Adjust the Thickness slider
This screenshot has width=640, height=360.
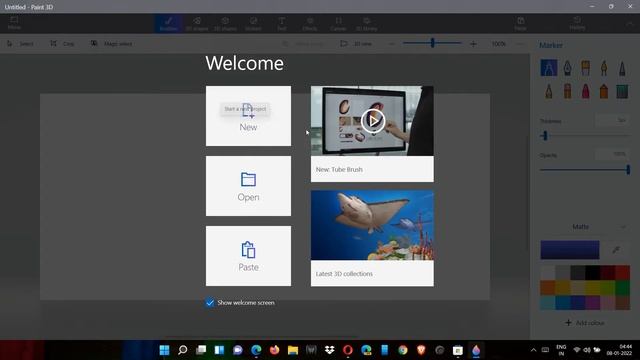coord(584,136)
